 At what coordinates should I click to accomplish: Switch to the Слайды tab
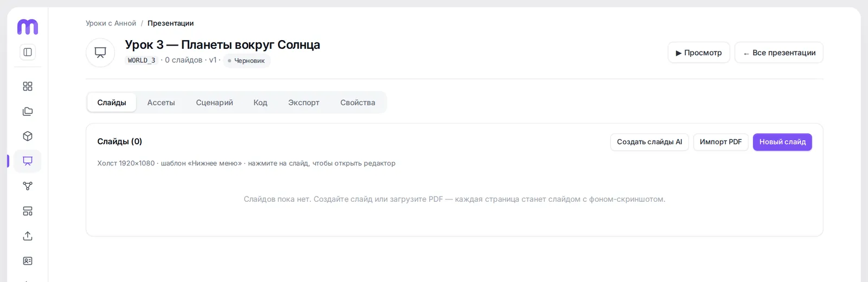[x=112, y=102]
